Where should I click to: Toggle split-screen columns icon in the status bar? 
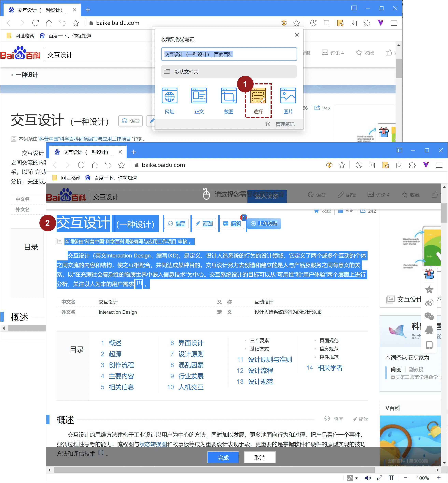tap(392, 478)
